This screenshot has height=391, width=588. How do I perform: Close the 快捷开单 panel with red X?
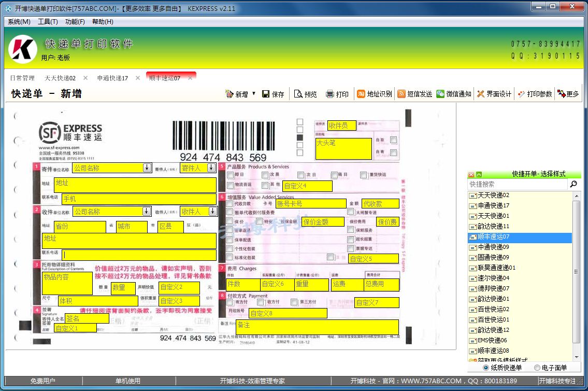(x=471, y=174)
